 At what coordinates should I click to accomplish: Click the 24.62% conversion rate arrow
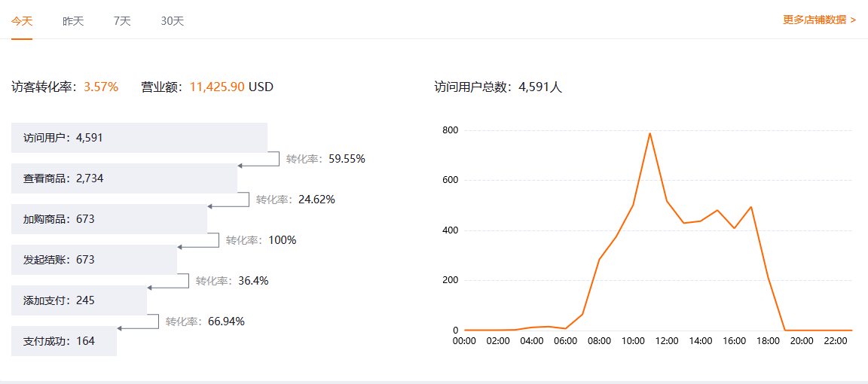coord(228,202)
